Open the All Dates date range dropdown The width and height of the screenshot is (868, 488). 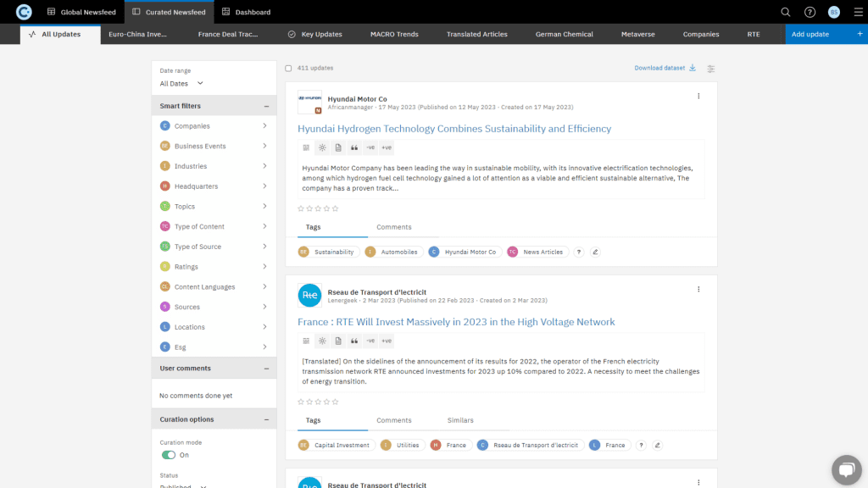click(x=181, y=84)
